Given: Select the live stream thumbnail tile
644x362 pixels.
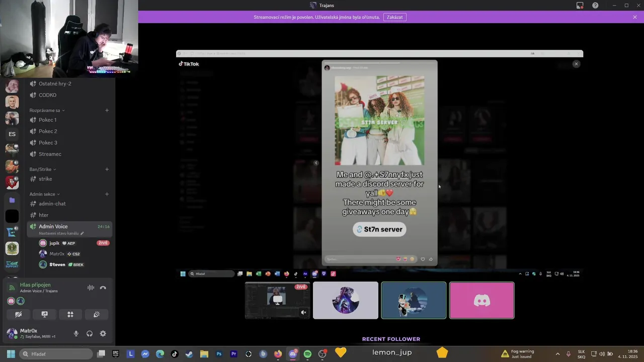Looking at the screenshot, I should tap(277, 300).
